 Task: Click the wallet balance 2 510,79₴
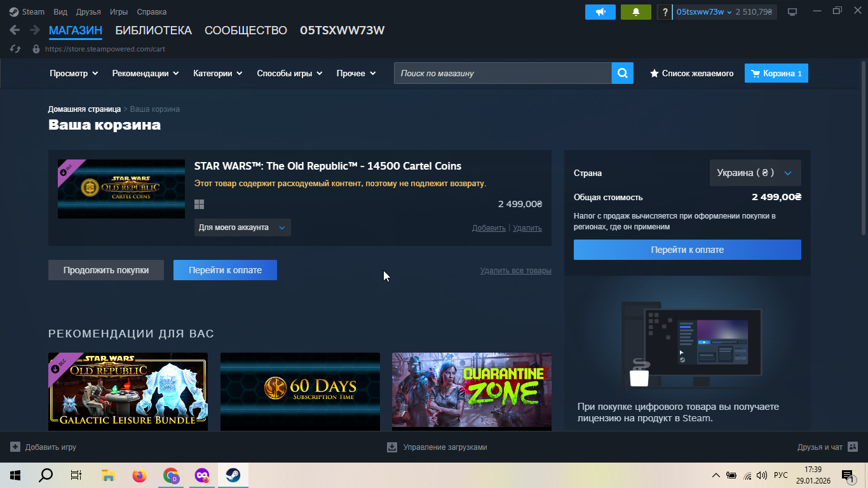click(754, 12)
